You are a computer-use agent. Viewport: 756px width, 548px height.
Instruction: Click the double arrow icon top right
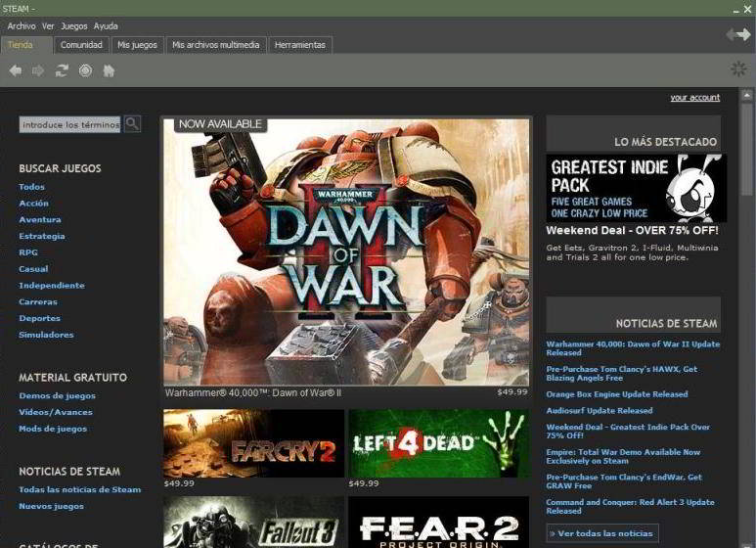click(738, 34)
